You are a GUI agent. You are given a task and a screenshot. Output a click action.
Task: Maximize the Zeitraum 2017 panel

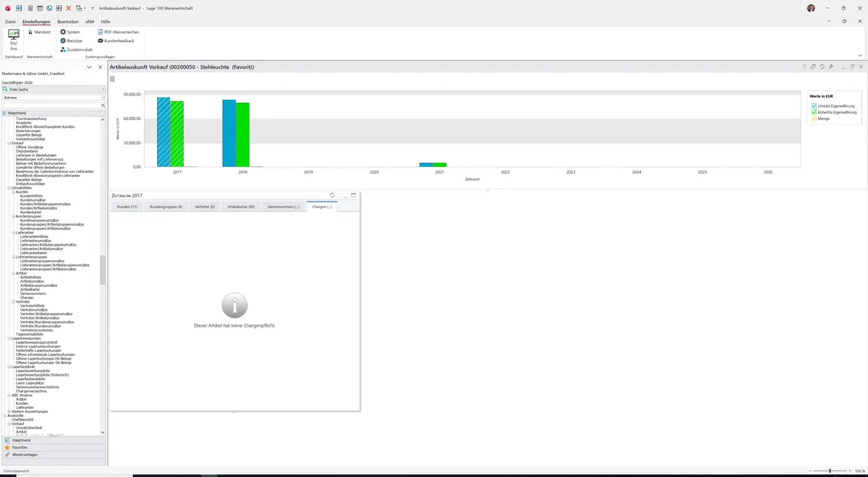[354, 195]
